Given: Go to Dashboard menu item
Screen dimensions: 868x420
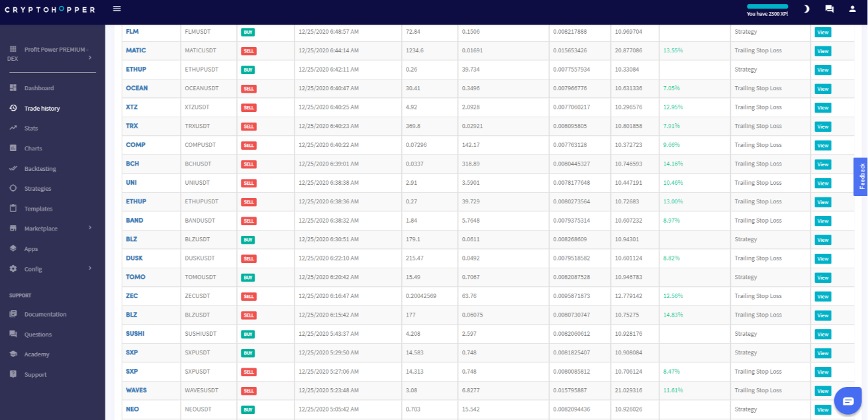Looking at the screenshot, I should click(x=39, y=88).
